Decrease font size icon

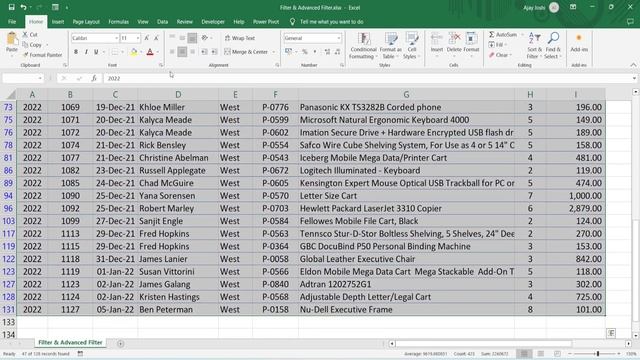coord(156,38)
